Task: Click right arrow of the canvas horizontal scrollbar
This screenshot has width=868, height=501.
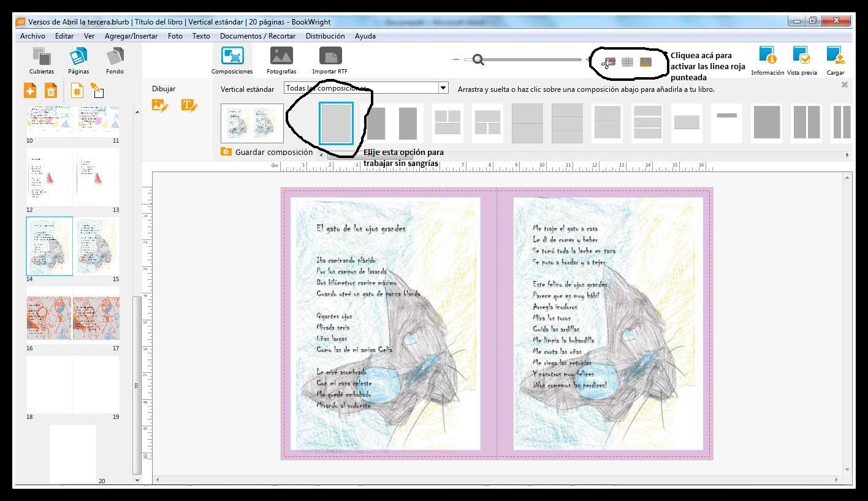Action: pyautogui.click(x=837, y=480)
